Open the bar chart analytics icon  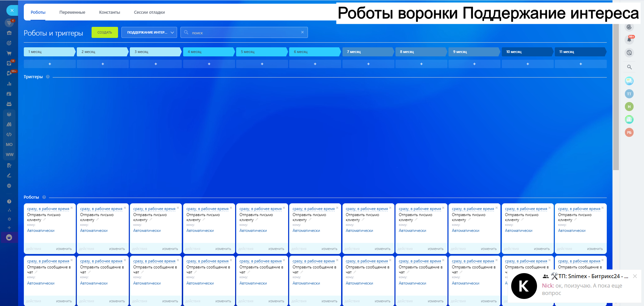(9, 84)
